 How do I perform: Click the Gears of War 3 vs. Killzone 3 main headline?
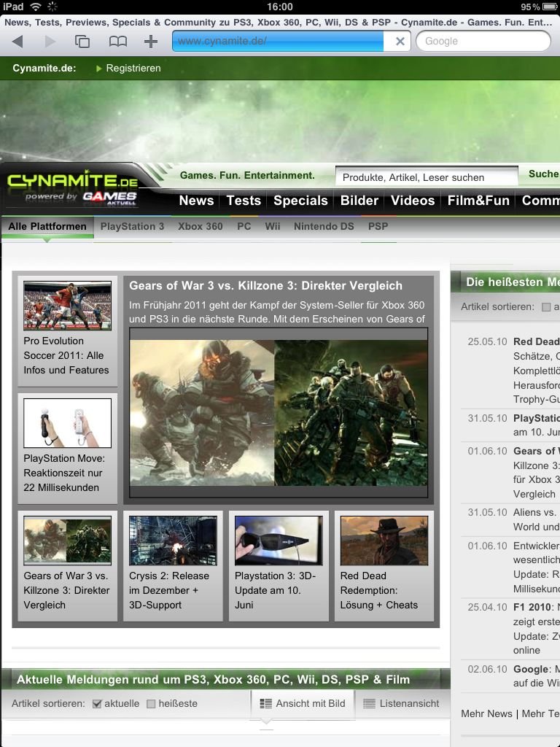265,285
